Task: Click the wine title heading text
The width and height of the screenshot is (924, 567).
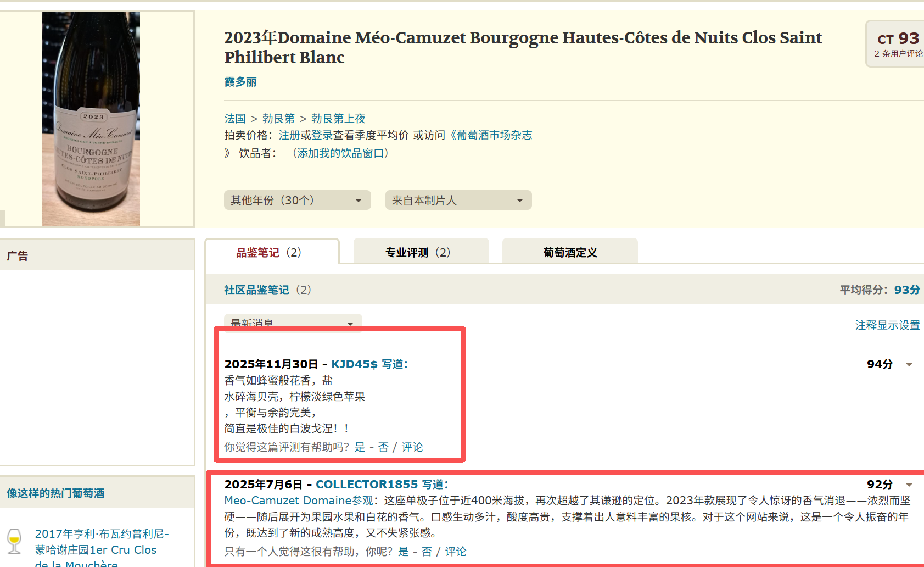Action: point(523,47)
